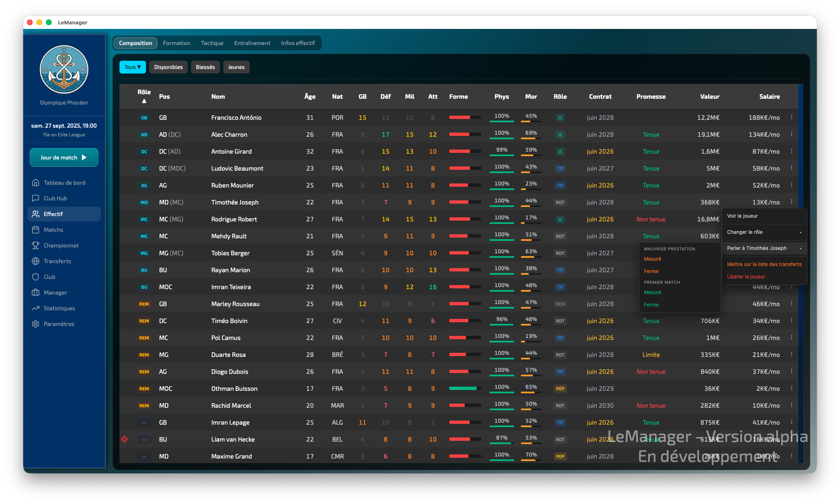Click Othman Buisson's green form bar
Screen dimensions: 840x504
click(x=465, y=388)
